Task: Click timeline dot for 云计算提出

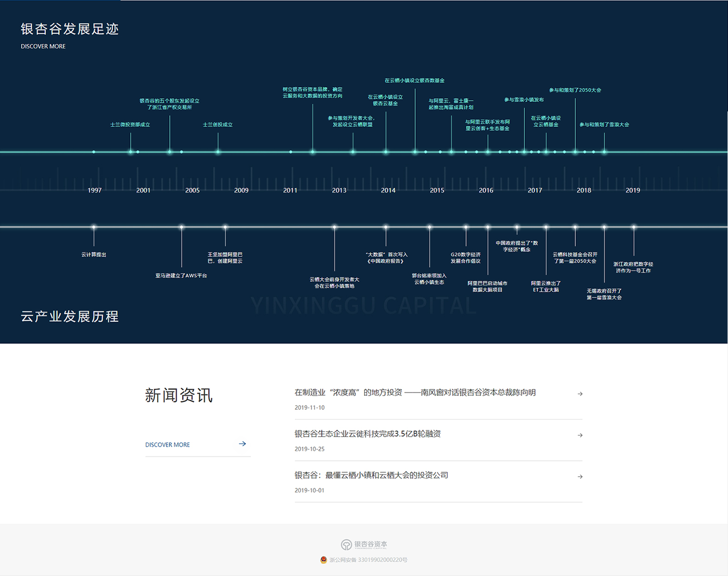Action: (94, 227)
